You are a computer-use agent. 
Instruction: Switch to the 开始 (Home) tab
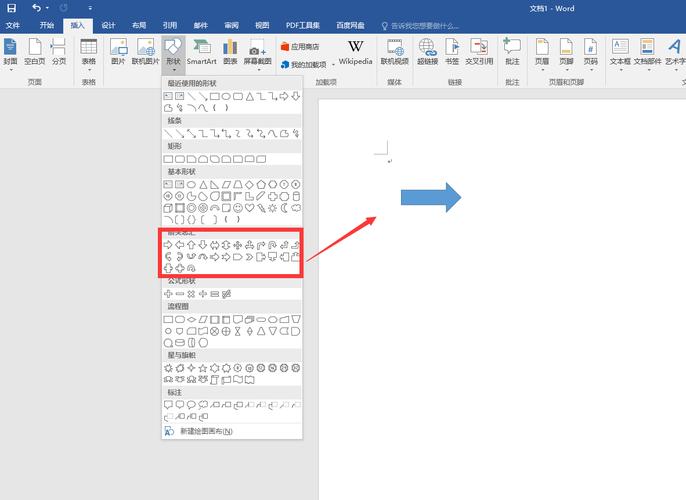coord(47,25)
